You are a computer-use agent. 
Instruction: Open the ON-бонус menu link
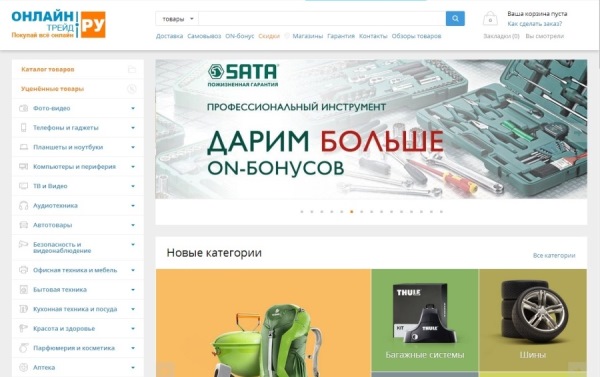pyautogui.click(x=240, y=36)
